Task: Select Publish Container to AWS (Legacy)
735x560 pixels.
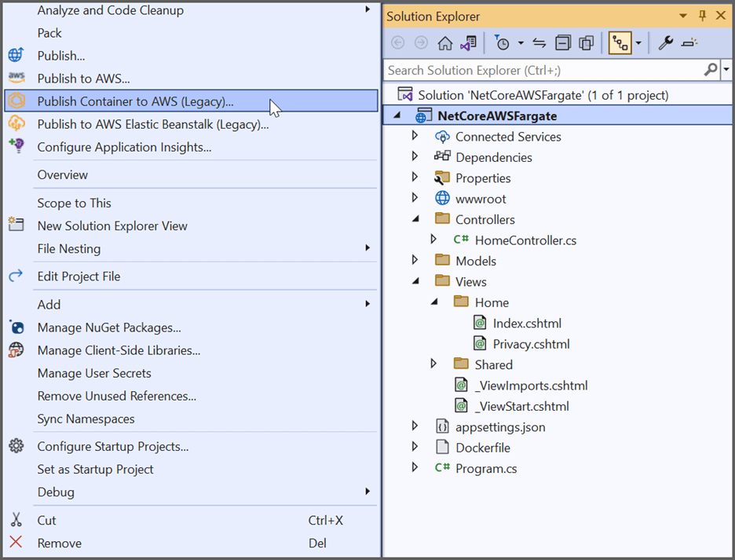Action: pyautogui.click(x=135, y=101)
